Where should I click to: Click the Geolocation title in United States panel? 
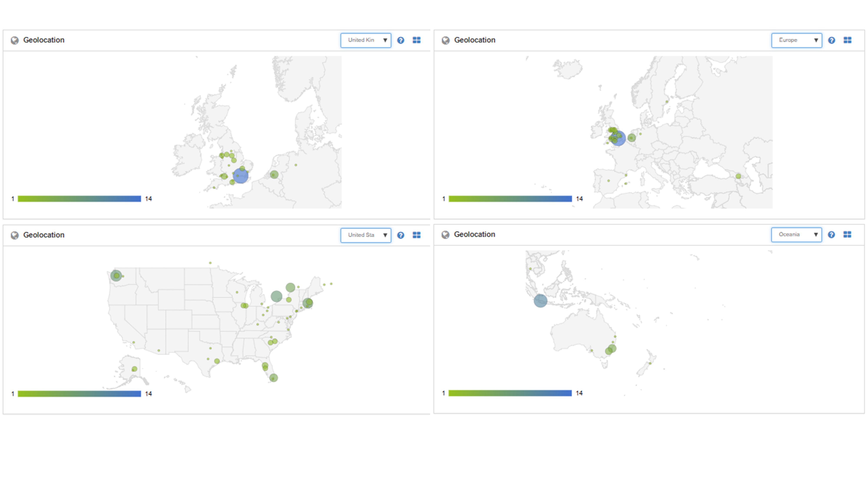coord(43,235)
